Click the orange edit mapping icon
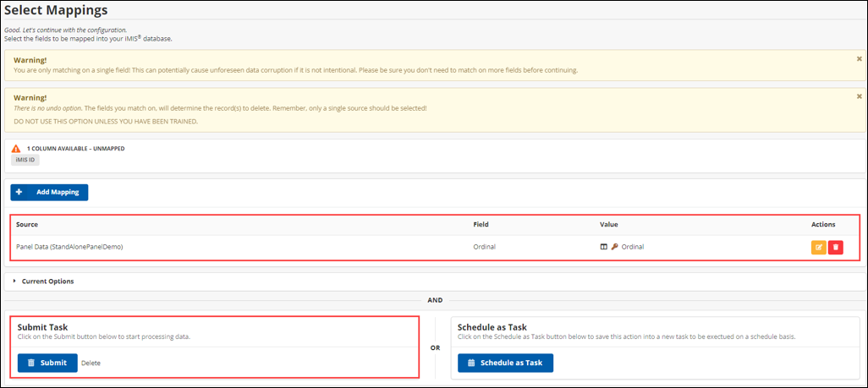This screenshot has height=388, width=868. coord(818,248)
